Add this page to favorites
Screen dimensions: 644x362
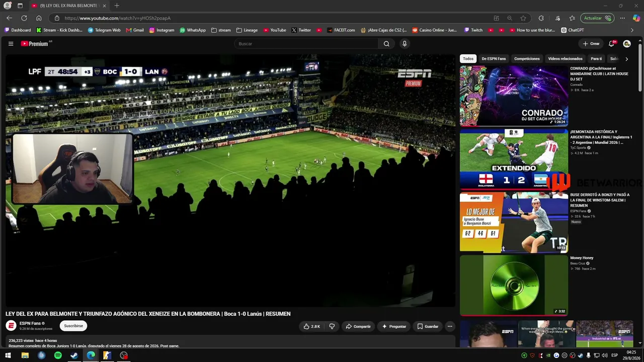523,18
